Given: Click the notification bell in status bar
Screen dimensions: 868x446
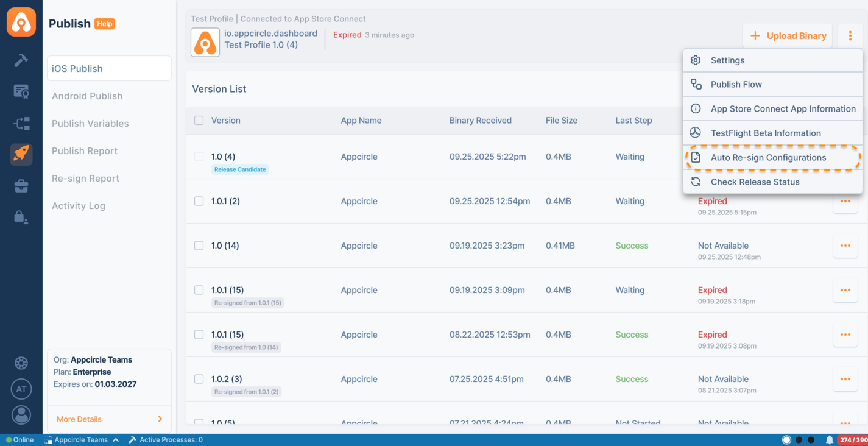Looking at the screenshot, I should pyautogui.click(x=829, y=440).
